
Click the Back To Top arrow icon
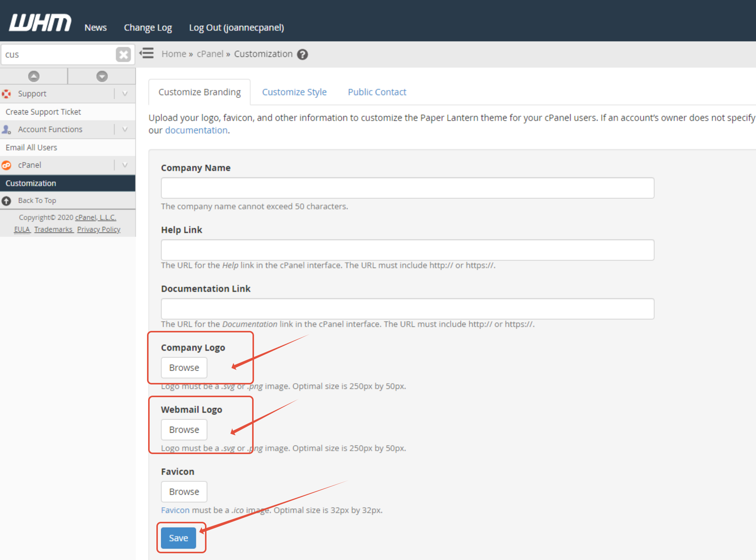(6, 201)
